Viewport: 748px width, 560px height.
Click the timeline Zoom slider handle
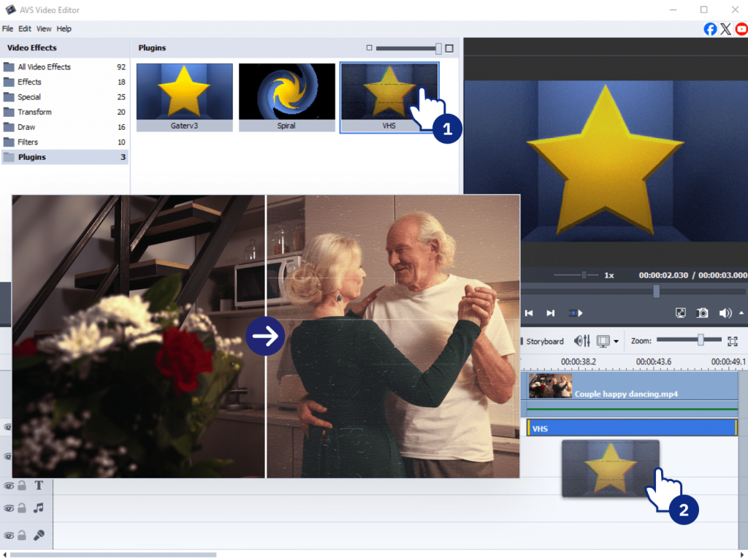[x=701, y=340]
